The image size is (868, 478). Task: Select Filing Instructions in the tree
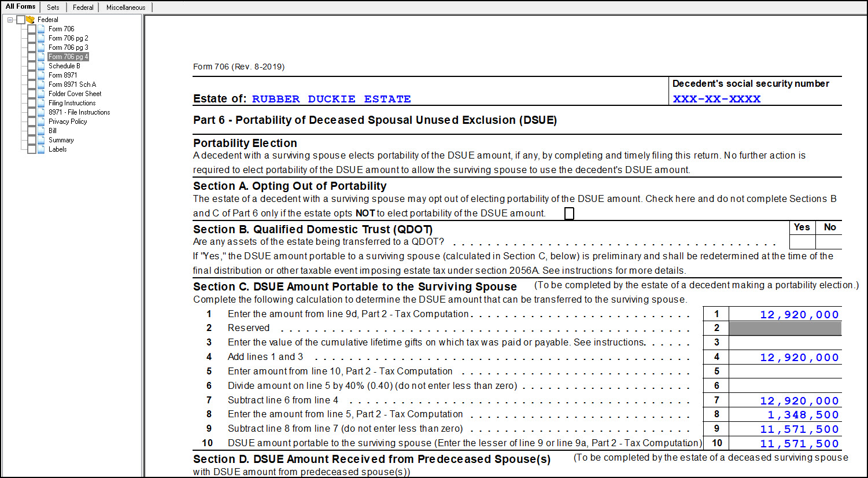[x=72, y=103]
